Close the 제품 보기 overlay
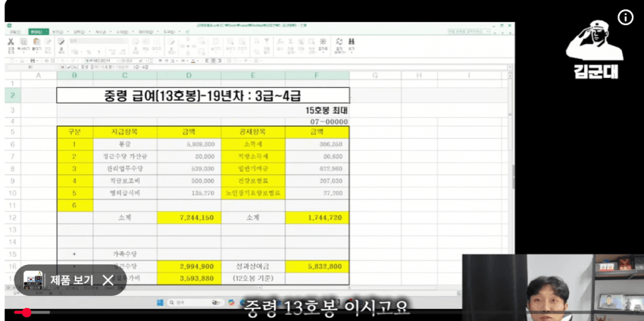644x321 pixels. (x=108, y=280)
